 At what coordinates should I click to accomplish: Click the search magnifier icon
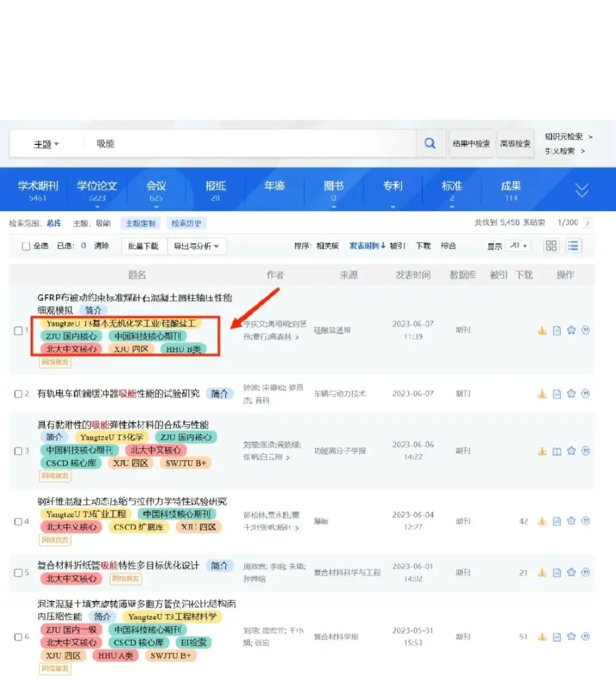(x=430, y=143)
